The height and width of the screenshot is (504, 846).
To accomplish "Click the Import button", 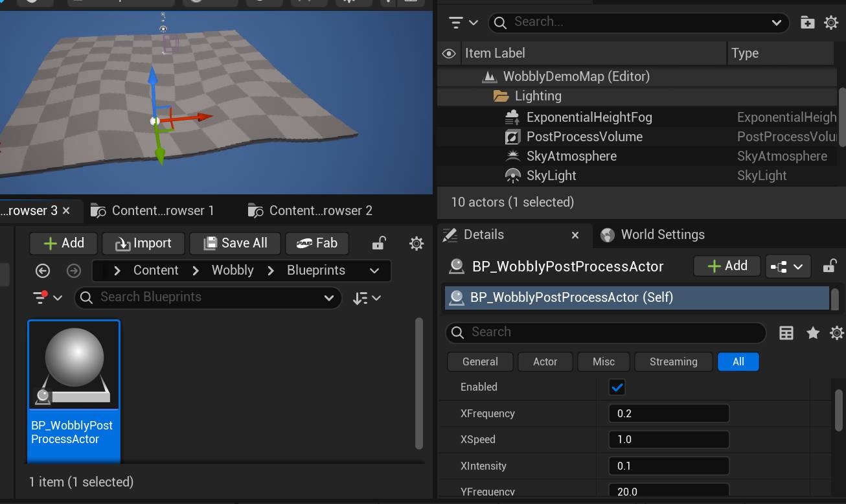I will tap(143, 243).
